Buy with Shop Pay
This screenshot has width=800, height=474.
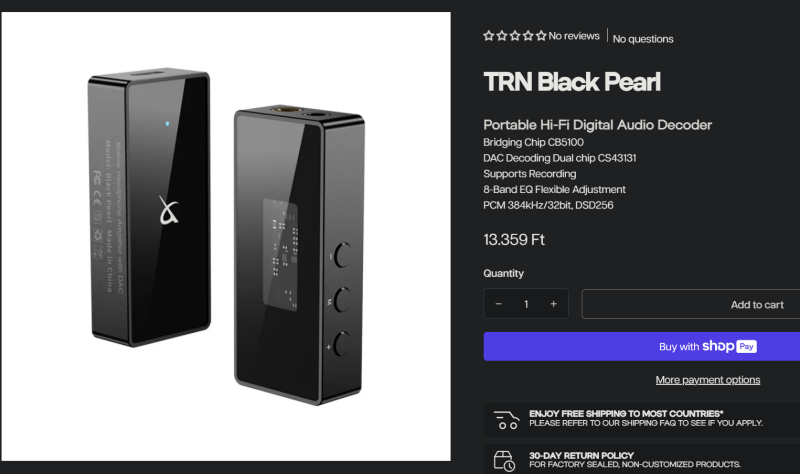[642, 346]
